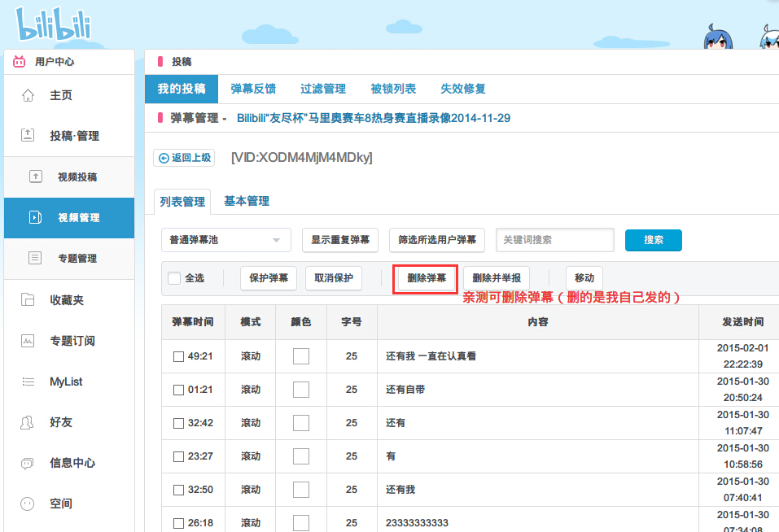
Task: Open the 弹幕反馈 tab
Action: pyautogui.click(x=253, y=89)
